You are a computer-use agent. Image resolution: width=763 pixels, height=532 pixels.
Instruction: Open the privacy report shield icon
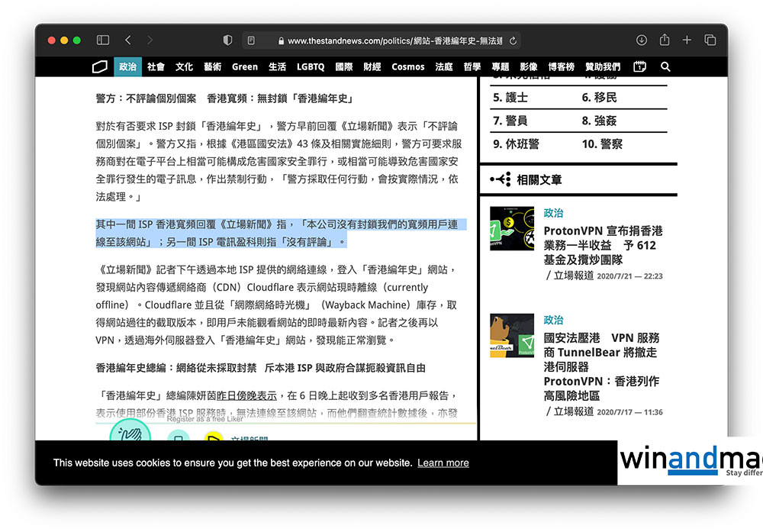coord(227,40)
